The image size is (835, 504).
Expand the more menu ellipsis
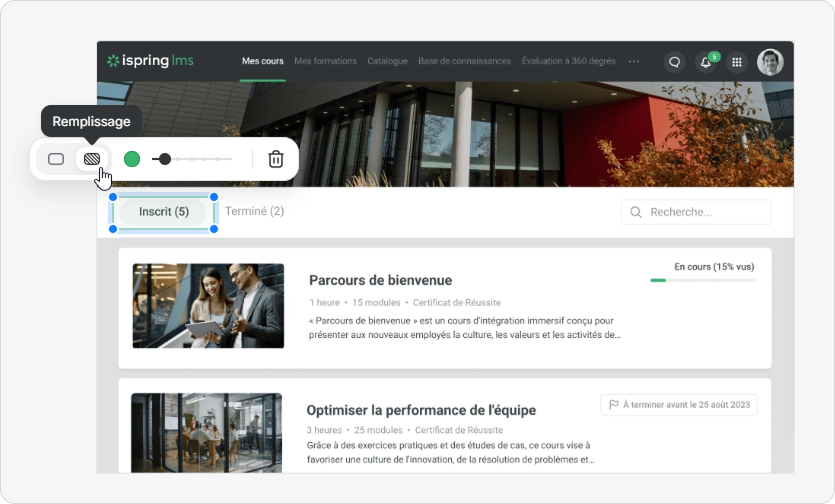(633, 62)
